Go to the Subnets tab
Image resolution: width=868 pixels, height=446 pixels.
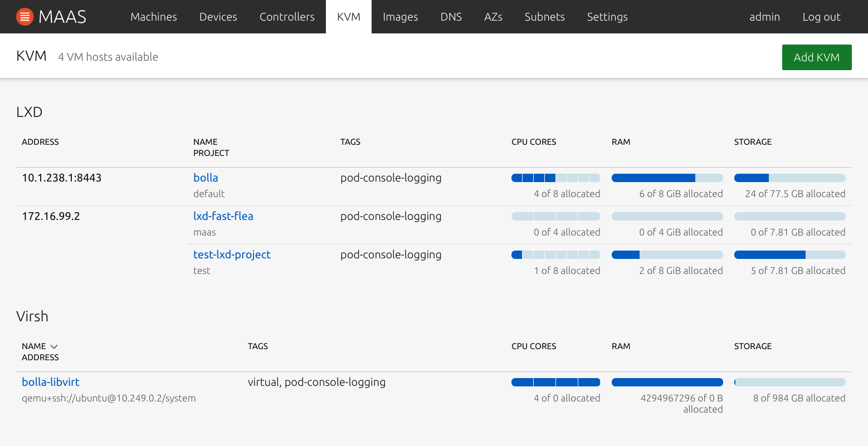[544, 17]
